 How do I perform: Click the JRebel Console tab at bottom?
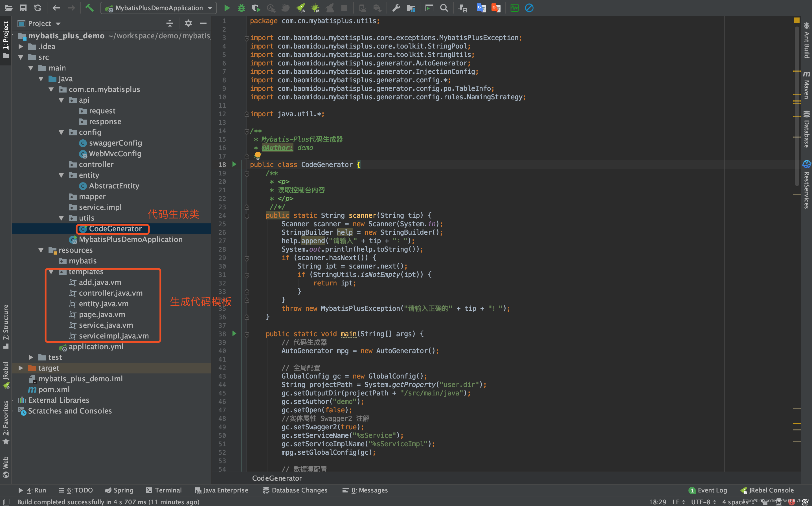769,490
